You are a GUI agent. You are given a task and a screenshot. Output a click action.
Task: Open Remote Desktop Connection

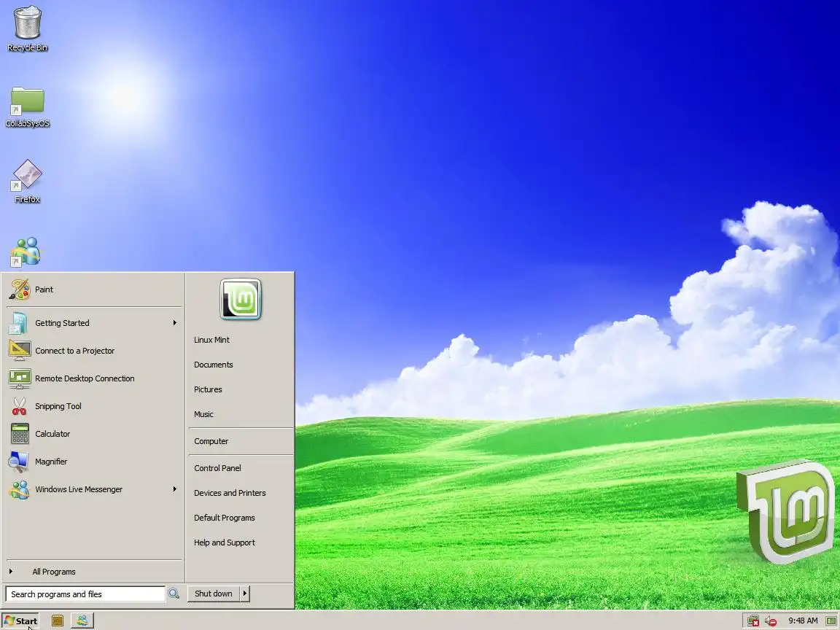point(95,378)
